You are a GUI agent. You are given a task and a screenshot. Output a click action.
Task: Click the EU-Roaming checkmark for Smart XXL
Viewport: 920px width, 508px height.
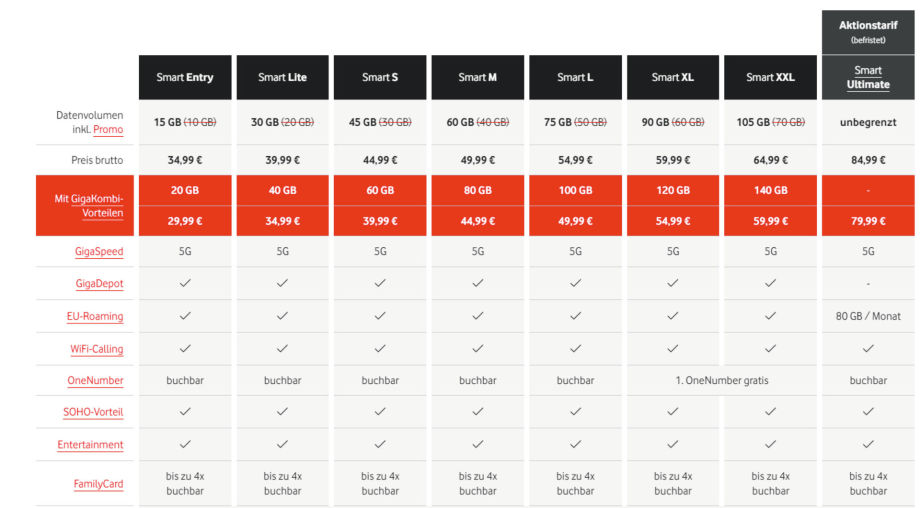point(770,316)
